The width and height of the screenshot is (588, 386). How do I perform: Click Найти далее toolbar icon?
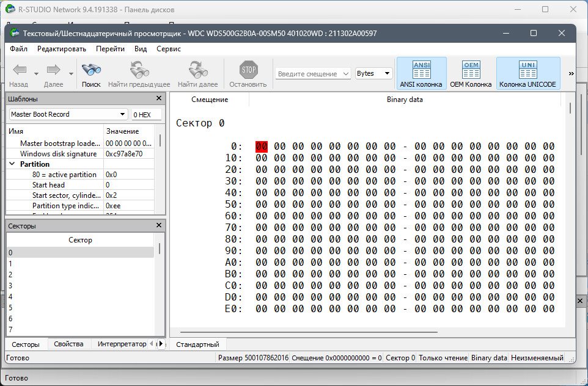pos(197,74)
